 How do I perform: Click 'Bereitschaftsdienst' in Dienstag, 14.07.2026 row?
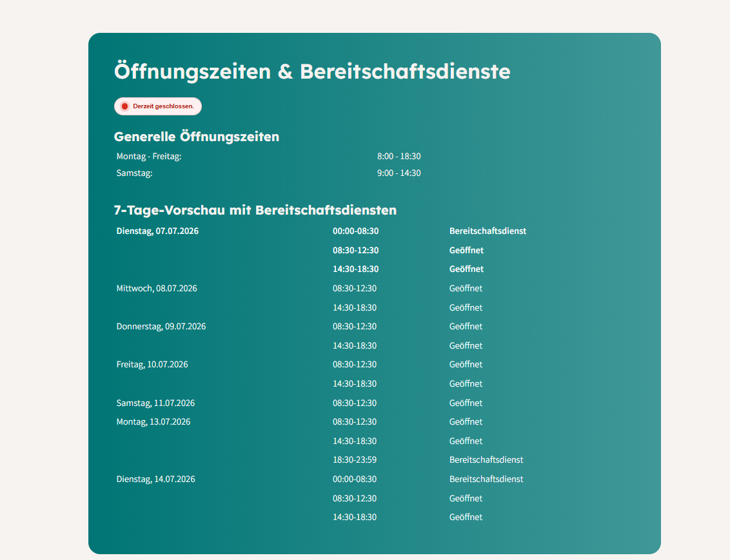coord(486,479)
